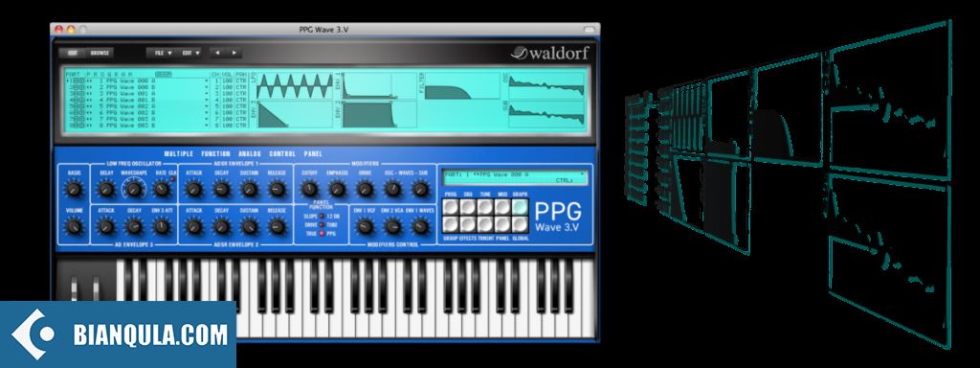Screen dimensions: 980x368
Task: Toggle the TRUE PPG LED switch
Action: 322,233
